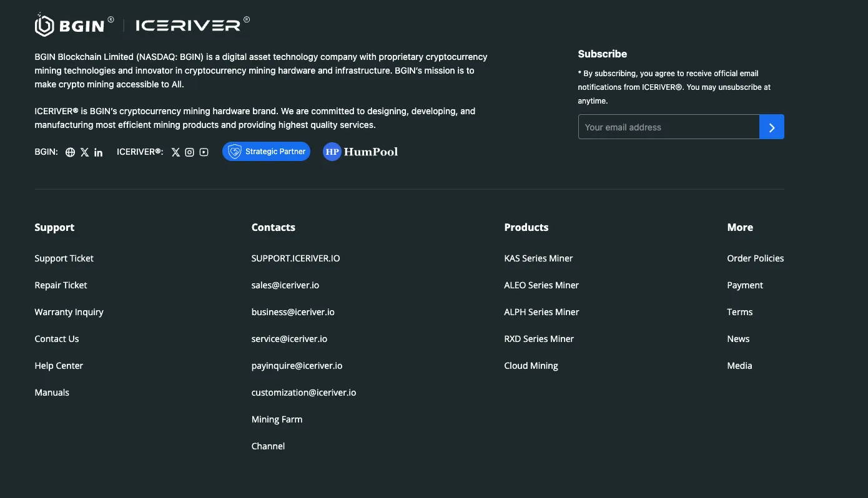Open BGIN's LinkedIn icon
The width and height of the screenshot is (868, 498).
[99, 152]
